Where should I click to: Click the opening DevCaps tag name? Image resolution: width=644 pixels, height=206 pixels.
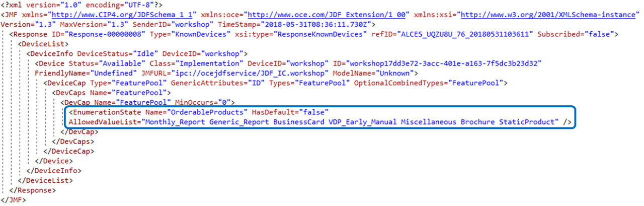click(72, 93)
